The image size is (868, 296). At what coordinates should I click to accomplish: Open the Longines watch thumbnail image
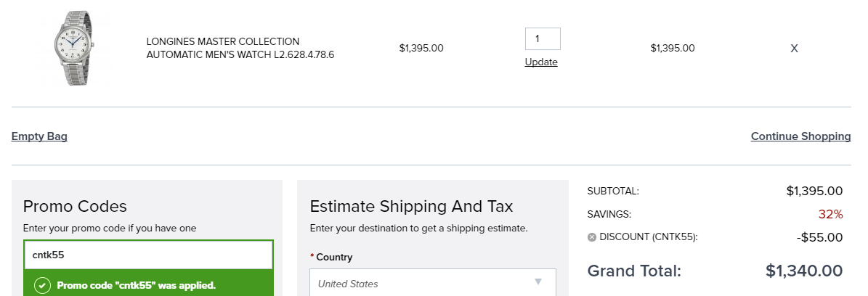pyautogui.click(x=74, y=48)
